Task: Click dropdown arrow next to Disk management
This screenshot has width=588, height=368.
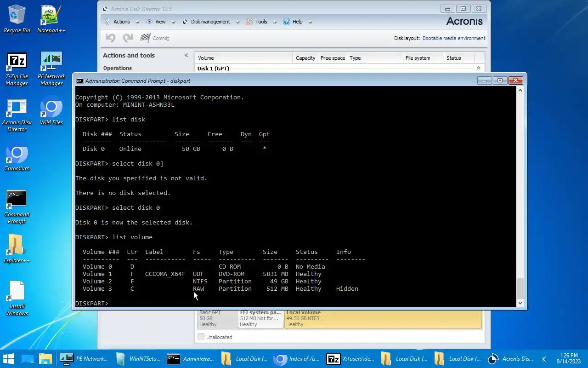Action: click(237, 22)
